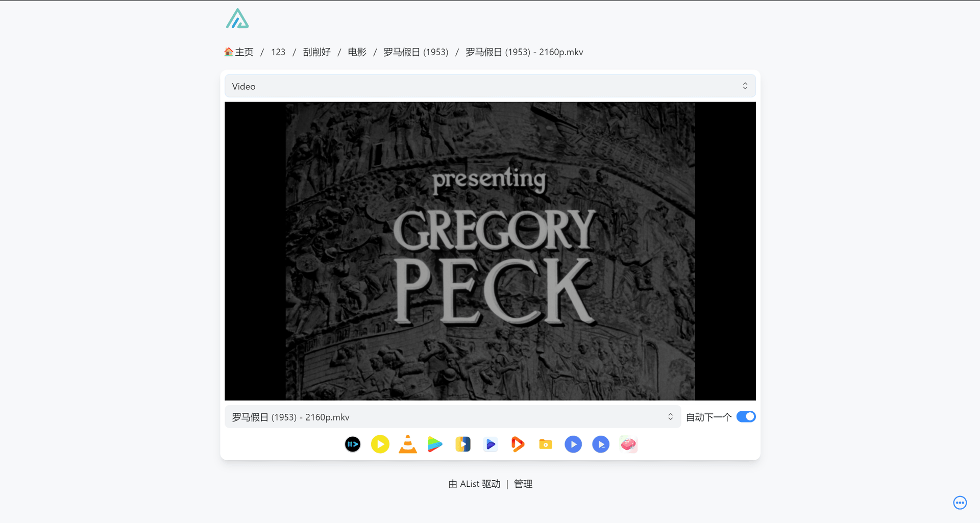980x523 pixels.
Task: Open the 管理 footer link
Action: [523, 484]
